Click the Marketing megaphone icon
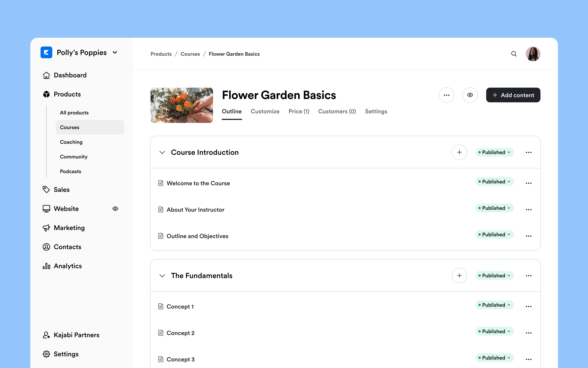This screenshot has height=368, width=588. [46, 228]
